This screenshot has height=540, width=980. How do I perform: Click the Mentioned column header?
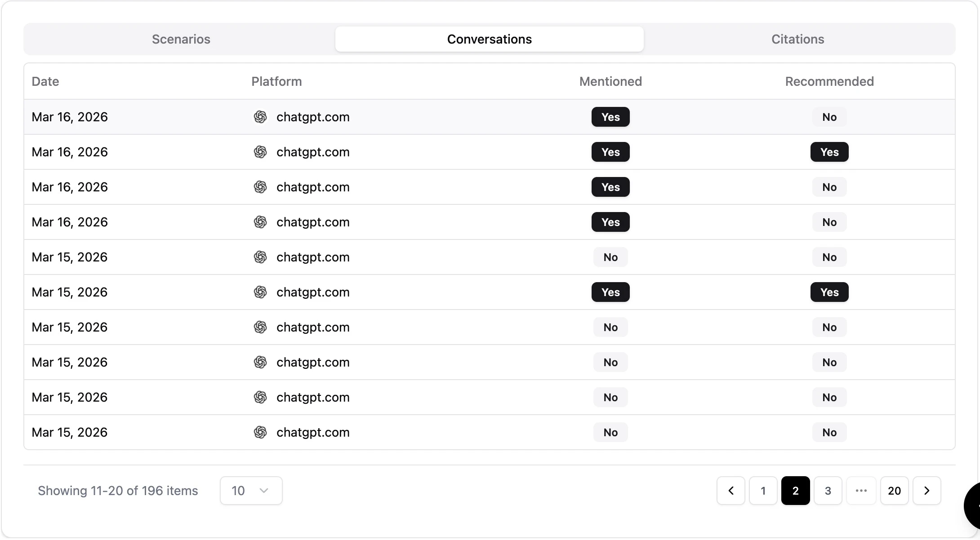pyautogui.click(x=610, y=81)
